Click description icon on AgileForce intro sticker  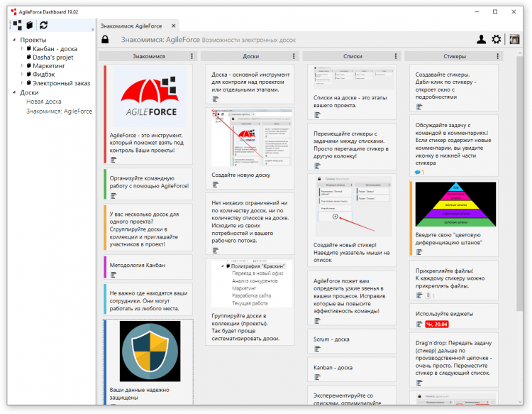tap(113, 160)
